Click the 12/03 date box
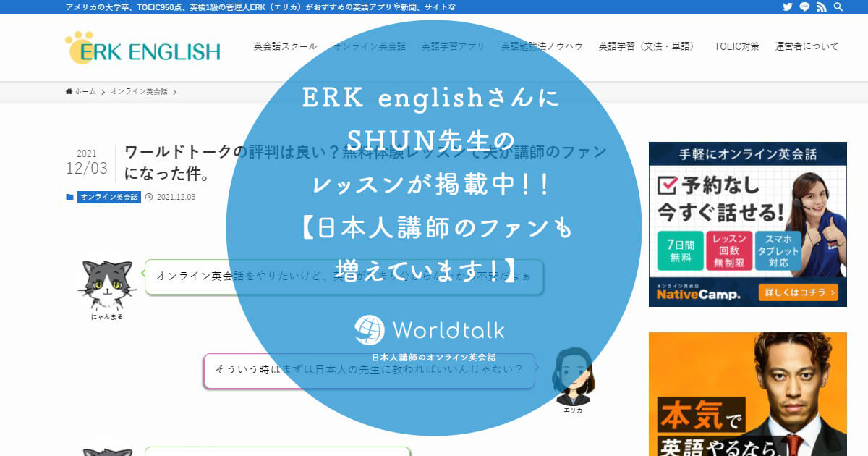 tap(86, 163)
